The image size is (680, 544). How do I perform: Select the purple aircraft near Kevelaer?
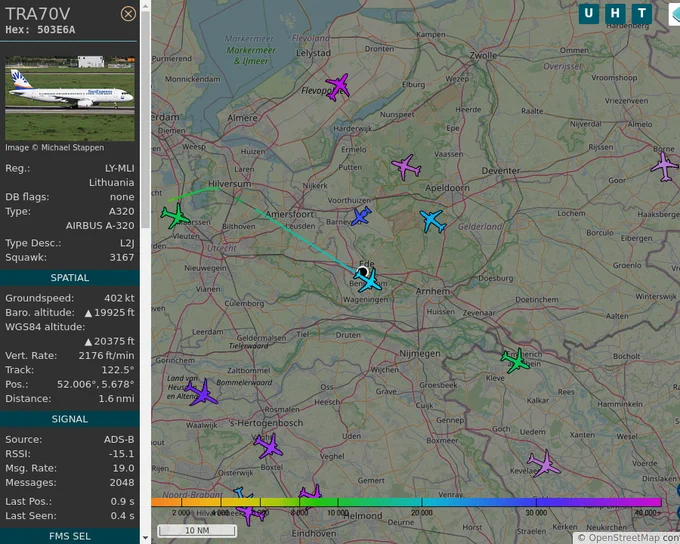(x=544, y=463)
